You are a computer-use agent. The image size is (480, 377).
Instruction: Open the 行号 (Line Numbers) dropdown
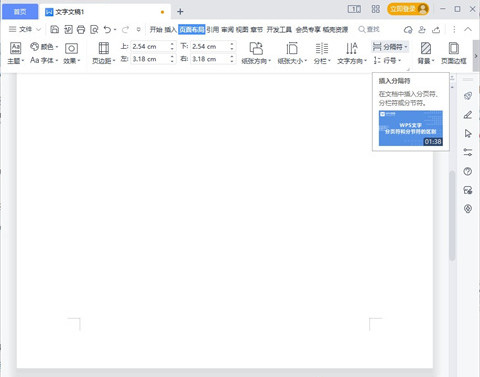(387, 60)
